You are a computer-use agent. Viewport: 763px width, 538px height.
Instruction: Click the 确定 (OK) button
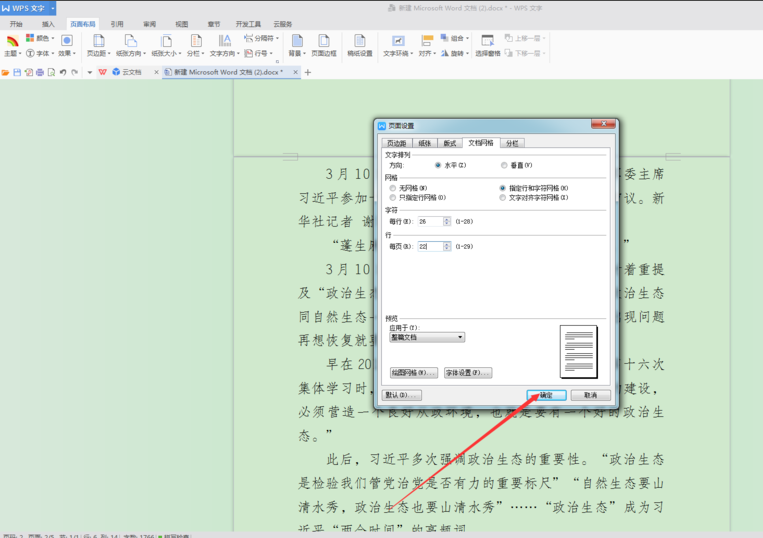pos(547,395)
